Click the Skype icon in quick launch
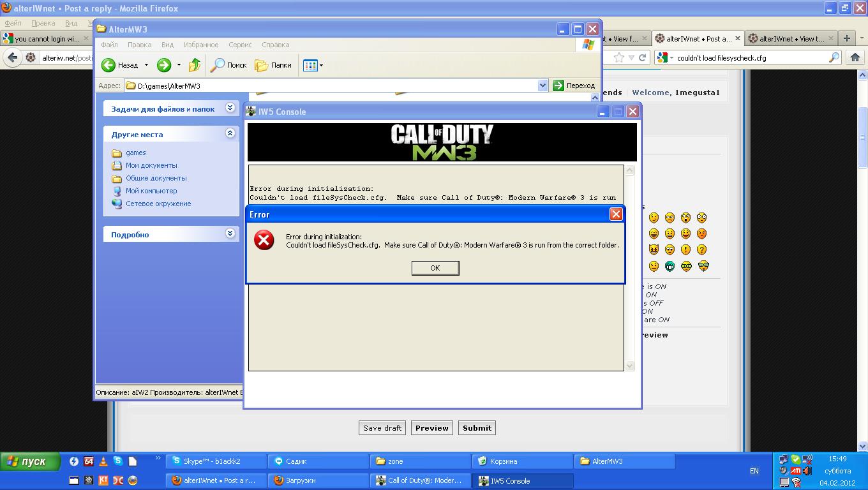The width and height of the screenshot is (868, 490). [118, 461]
